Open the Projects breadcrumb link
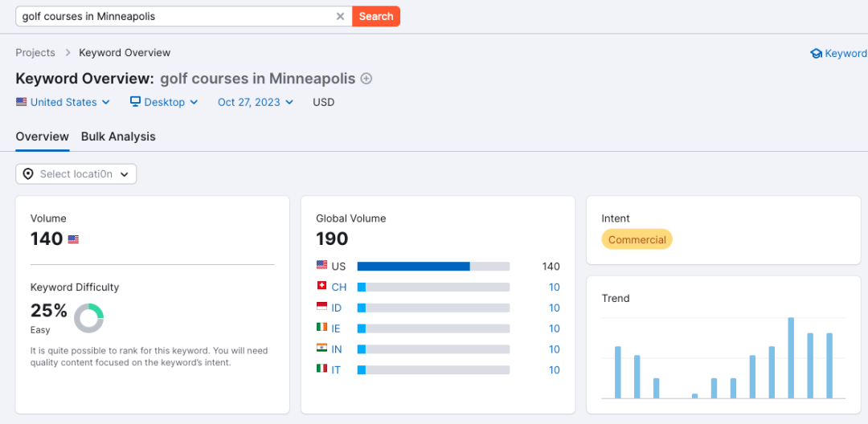 35,53
